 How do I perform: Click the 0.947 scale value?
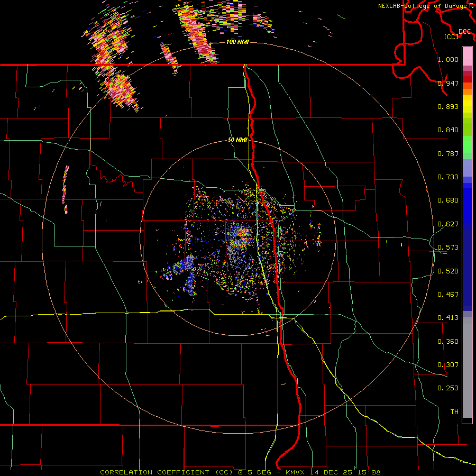[448, 83]
